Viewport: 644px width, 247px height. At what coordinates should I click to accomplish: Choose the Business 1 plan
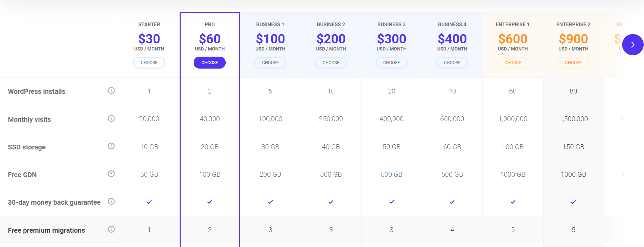coord(270,63)
